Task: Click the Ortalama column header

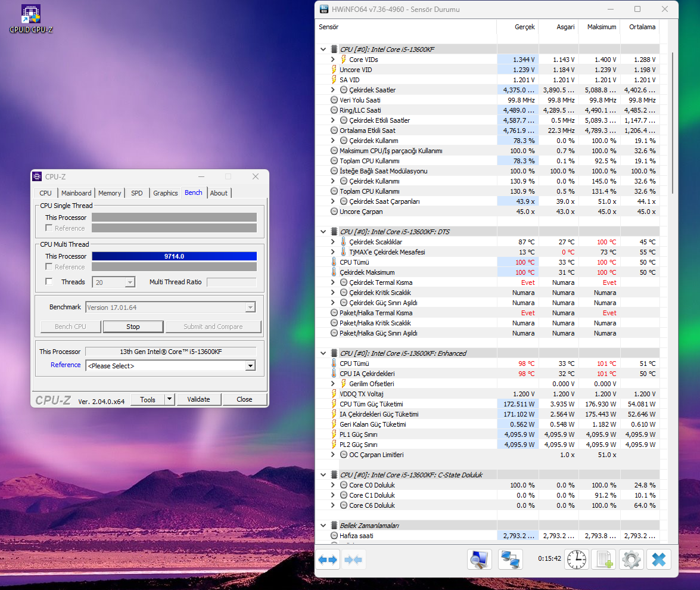Action: tap(640, 27)
